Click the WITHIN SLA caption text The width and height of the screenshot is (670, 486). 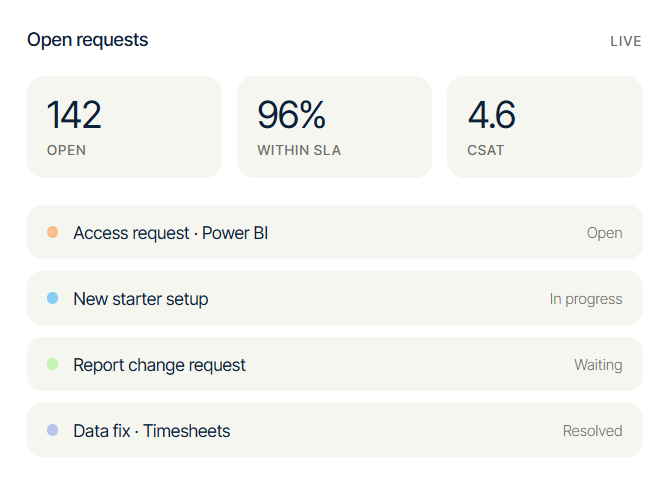[299, 150]
